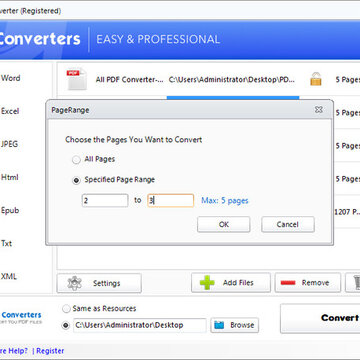Click the folder icon on Browse button
Screen dimensions: 360x360
[219, 325]
